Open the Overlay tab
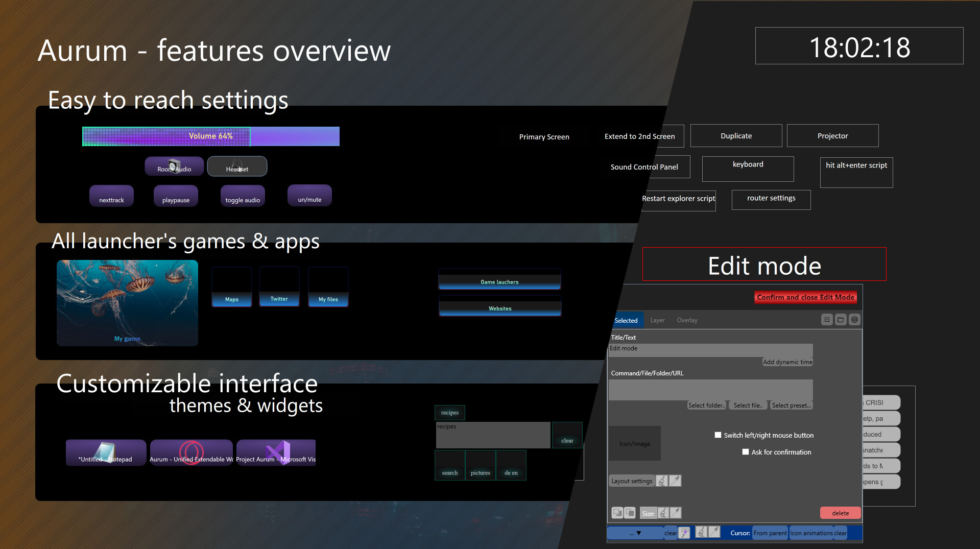 [x=686, y=320]
